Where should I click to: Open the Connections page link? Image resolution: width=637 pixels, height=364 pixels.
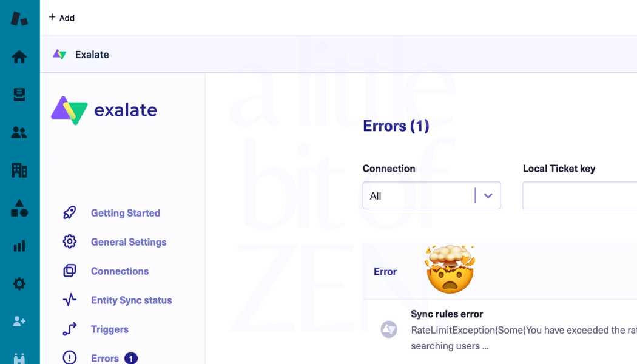pyautogui.click(x=120, y=271)
